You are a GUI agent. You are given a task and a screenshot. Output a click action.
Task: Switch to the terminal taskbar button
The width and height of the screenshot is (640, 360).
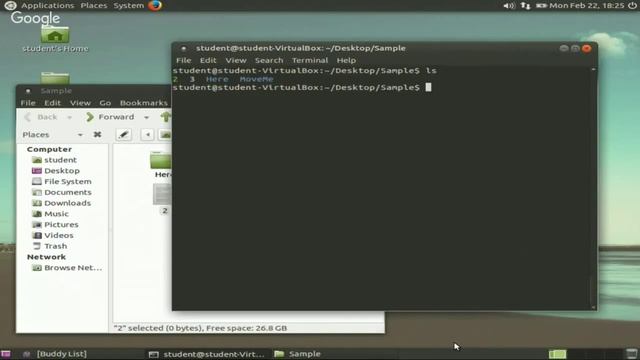click(207, 354)
